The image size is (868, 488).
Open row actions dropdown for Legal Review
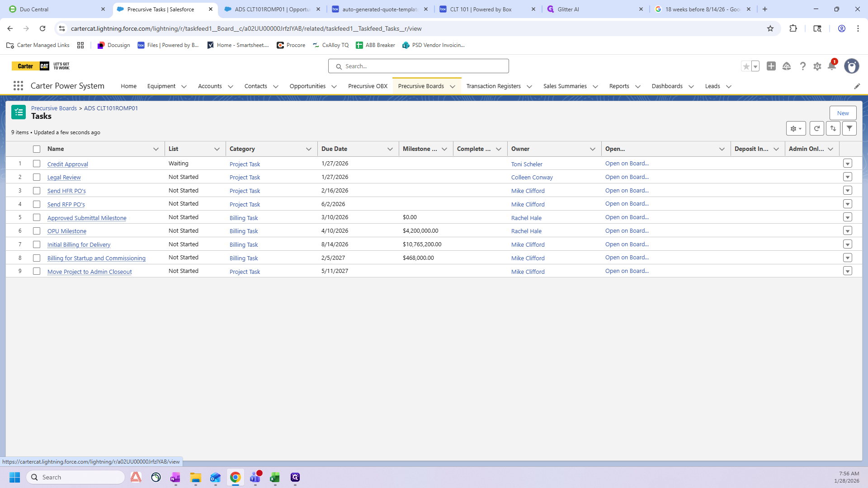point(848,177)
